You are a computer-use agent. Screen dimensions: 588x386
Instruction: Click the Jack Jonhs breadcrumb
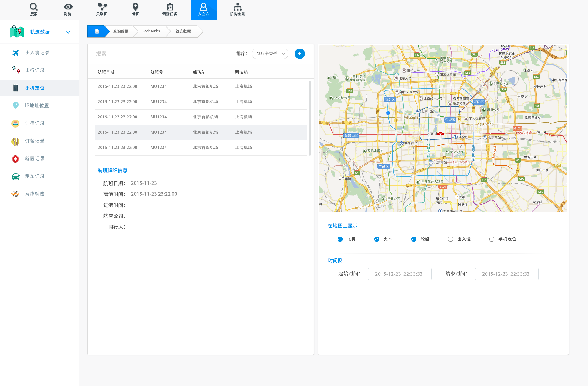[151, 31]
